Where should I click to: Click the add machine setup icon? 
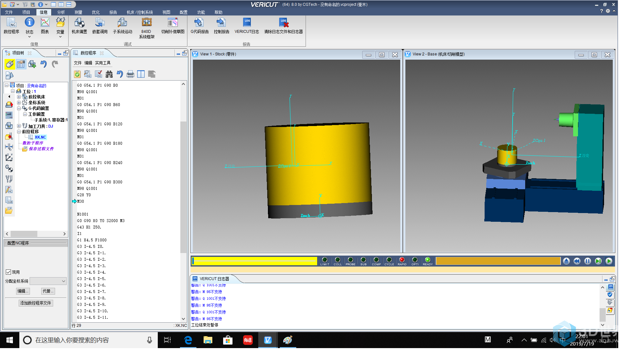(x=32, y=64)
